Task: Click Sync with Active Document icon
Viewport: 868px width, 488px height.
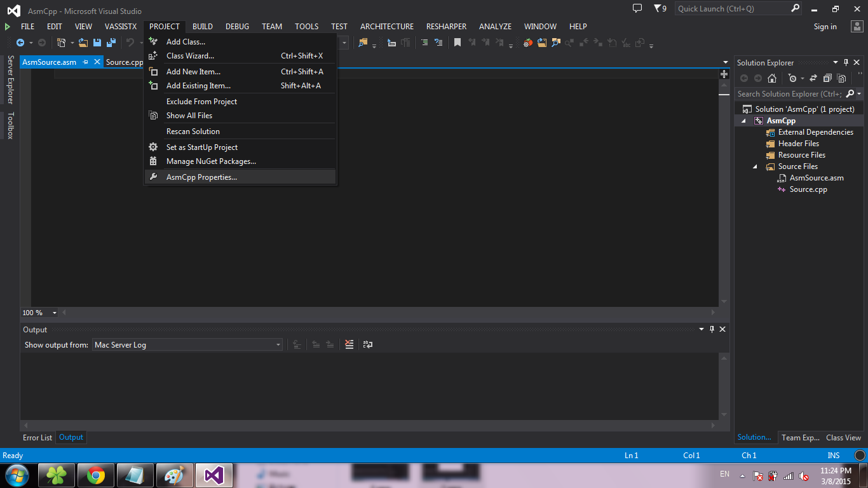Action: 813,78
